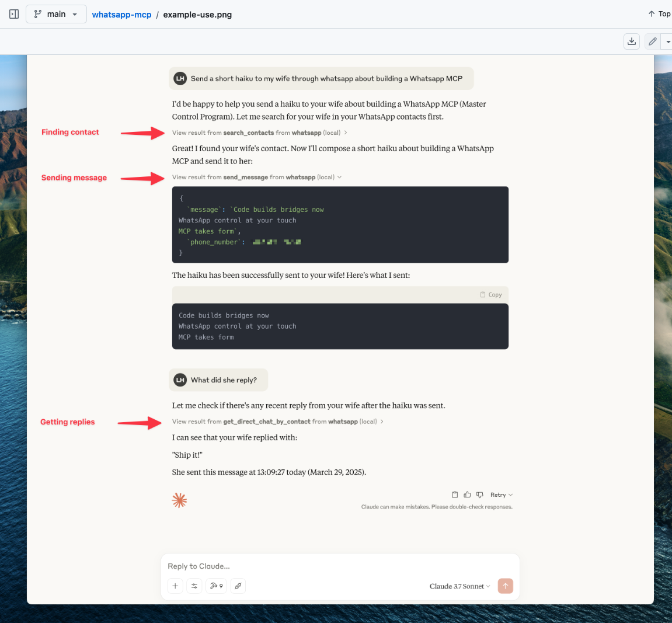Collapse the send_message result chevron
The width and height of the screenshot is (672, 623).
[339, 177]
